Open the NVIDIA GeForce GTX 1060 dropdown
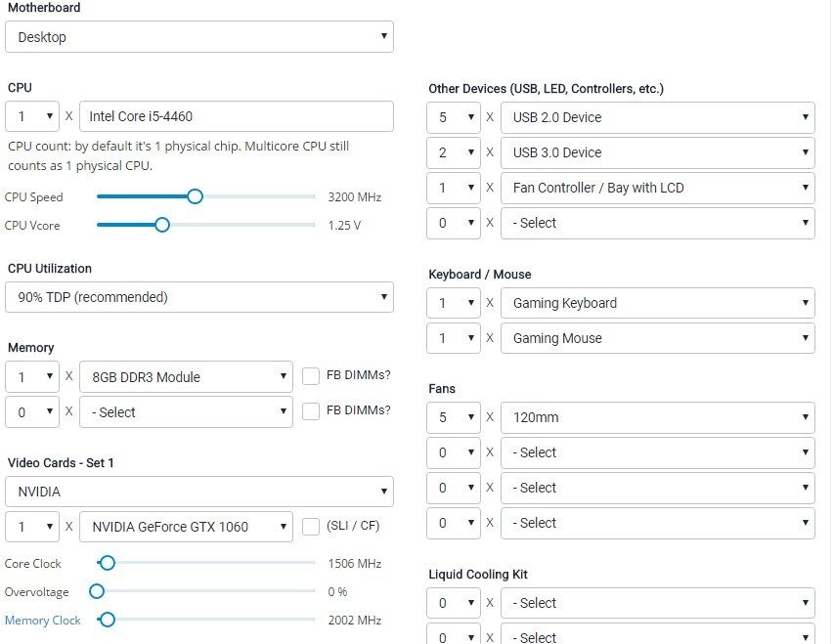The height and width of the screenshot is (644, 833). tap(186, 527)
